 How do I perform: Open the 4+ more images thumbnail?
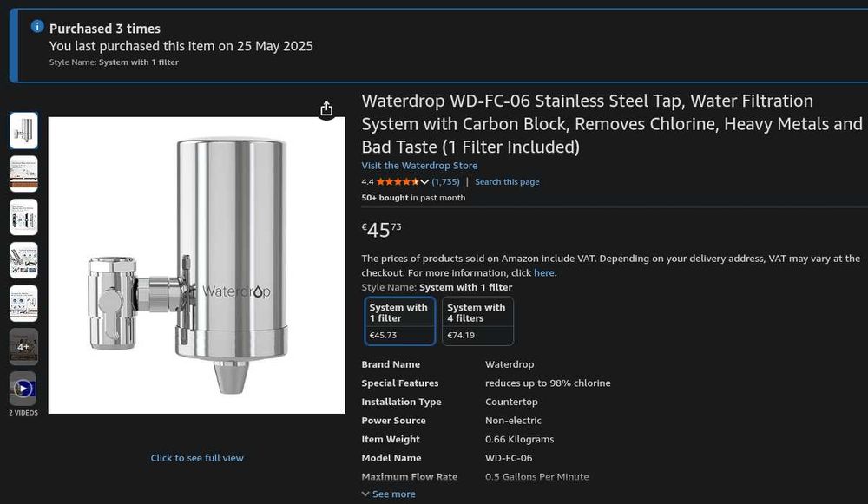click(x=23, y=346)
